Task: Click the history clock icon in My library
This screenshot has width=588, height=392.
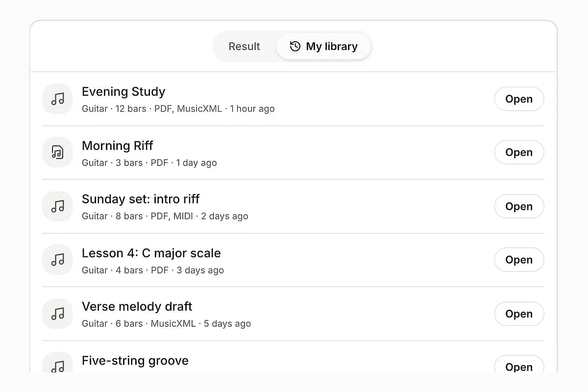Action: tap(295, 47)
